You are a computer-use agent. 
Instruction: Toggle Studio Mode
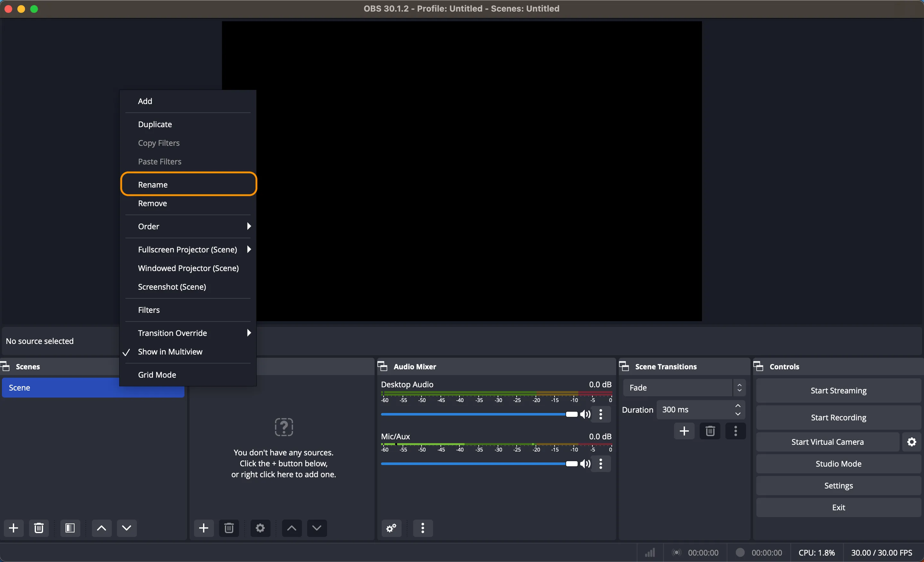pos(839,464)
